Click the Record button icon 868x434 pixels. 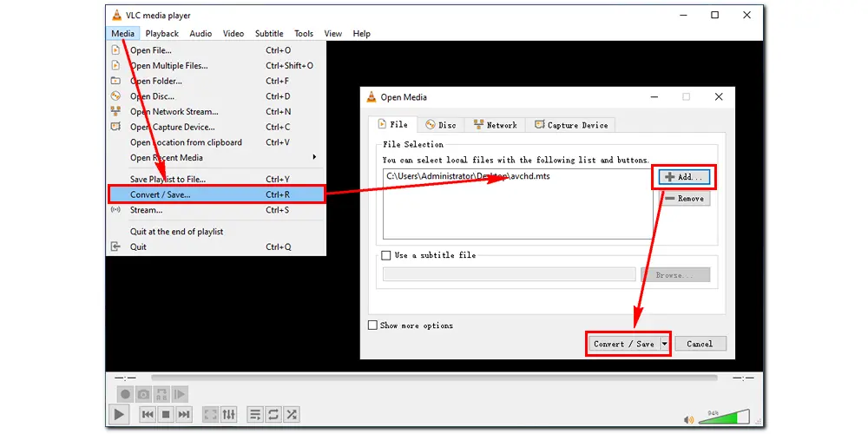pos(126,394)
